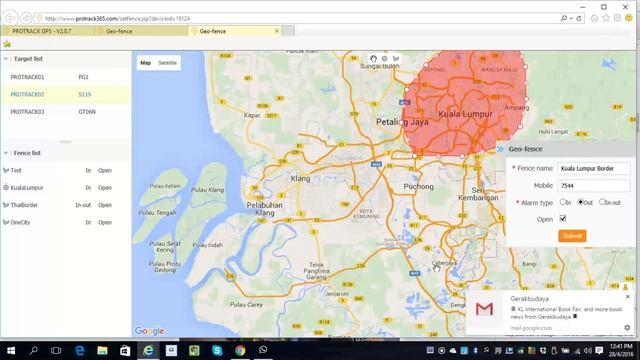Viewport: 640px width, 360px height.
Task: Click the polygon icon beside OneCity fence
Action: coord(6,222)
